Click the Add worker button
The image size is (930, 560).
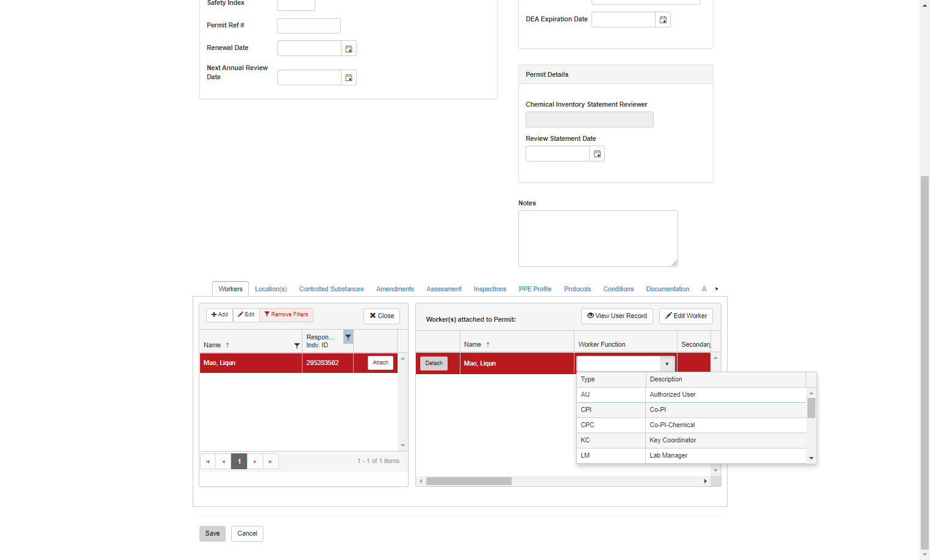[220, 315]
